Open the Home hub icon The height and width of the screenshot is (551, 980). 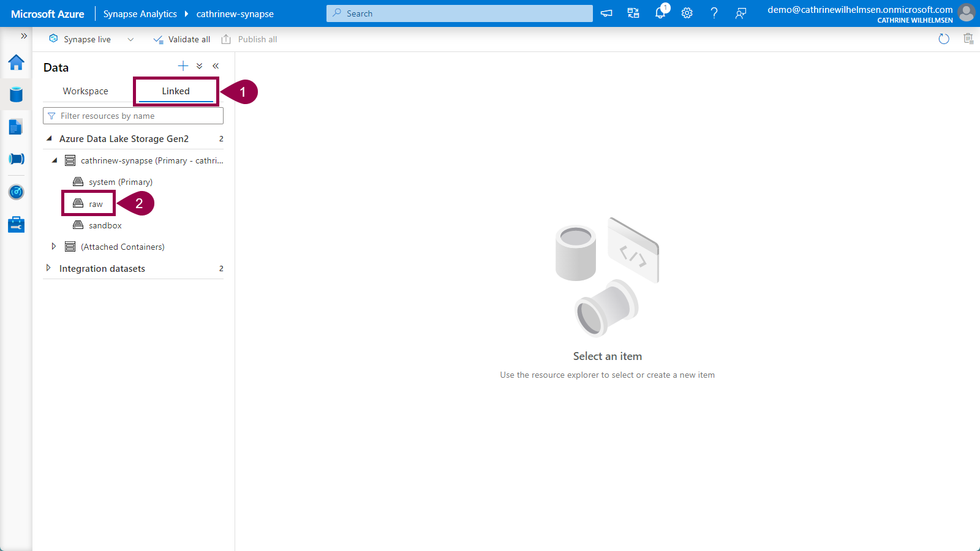(17, 62)
